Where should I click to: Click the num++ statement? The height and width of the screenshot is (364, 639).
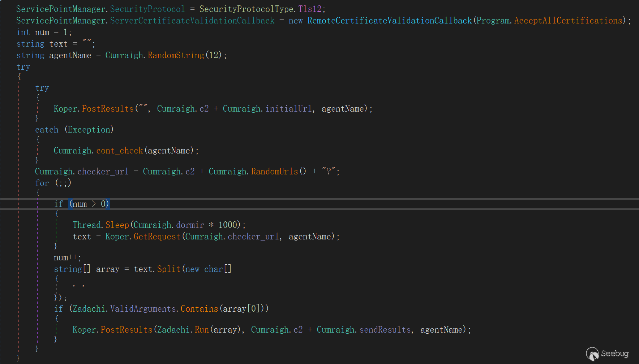click(x=68, y=257)
